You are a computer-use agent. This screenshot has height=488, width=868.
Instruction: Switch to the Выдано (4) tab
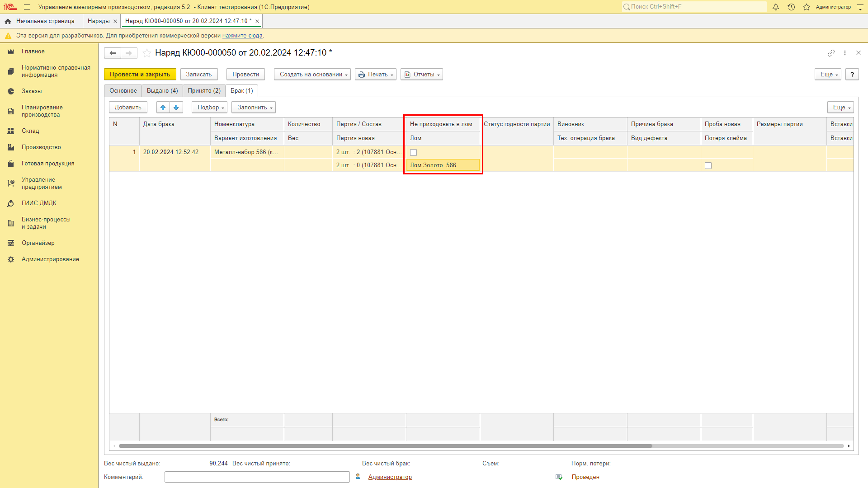162,91
